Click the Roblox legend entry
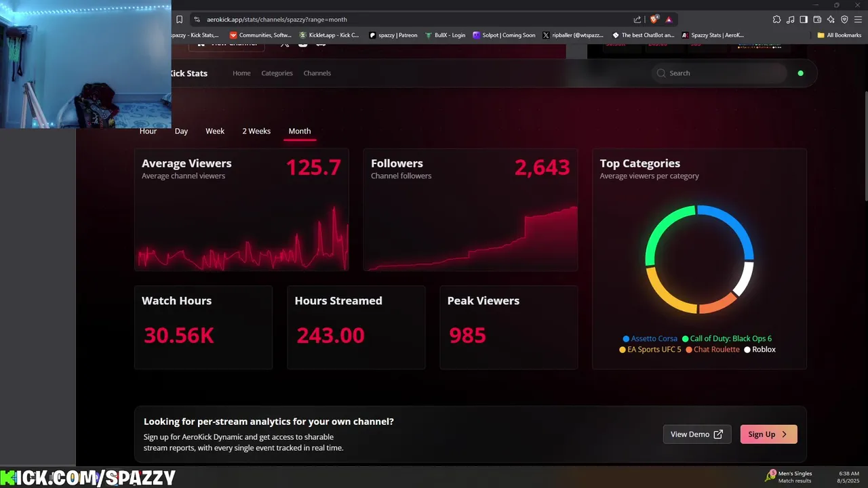 click(x=759, y=350)
